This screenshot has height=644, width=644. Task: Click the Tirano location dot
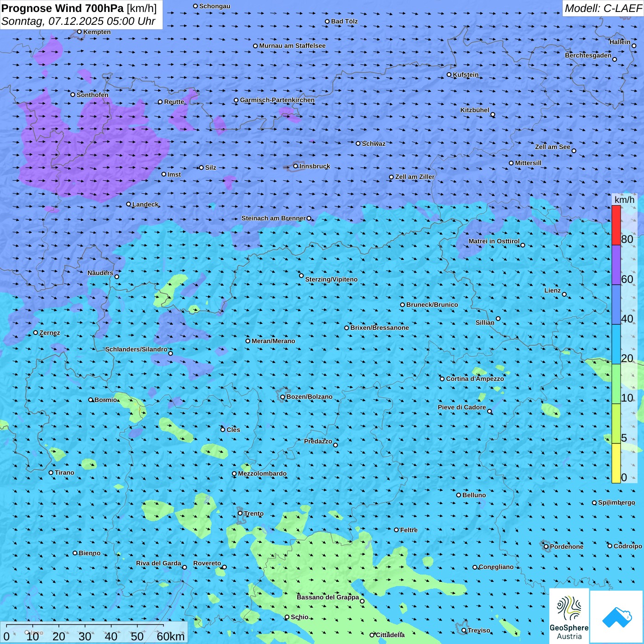51,472
